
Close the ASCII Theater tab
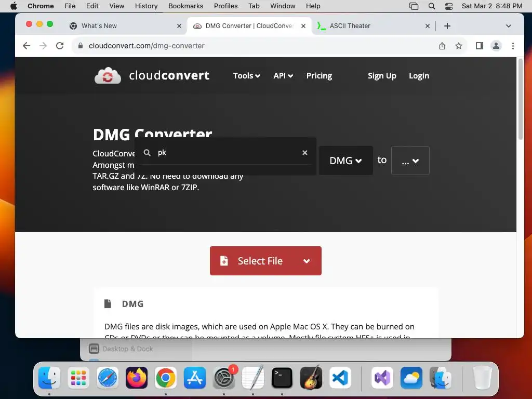[428, 26]
